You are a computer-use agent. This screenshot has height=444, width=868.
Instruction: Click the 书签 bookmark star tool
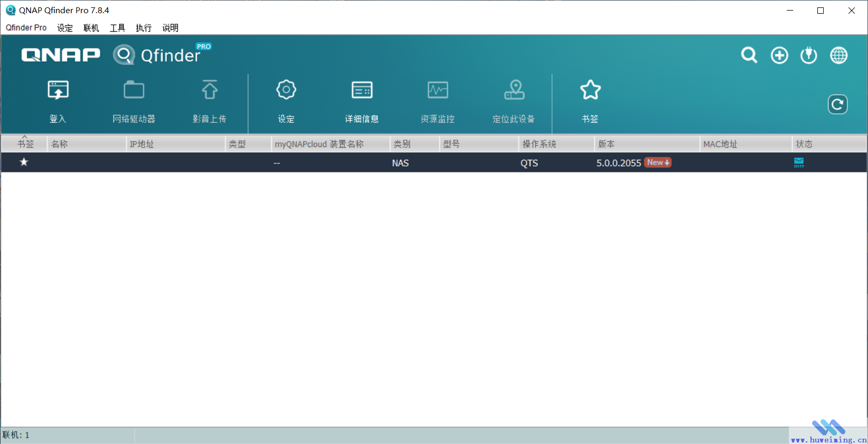tap(590, 90)
